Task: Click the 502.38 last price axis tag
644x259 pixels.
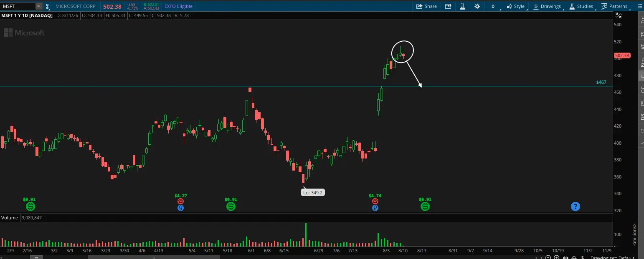Action: coord(622,55)
